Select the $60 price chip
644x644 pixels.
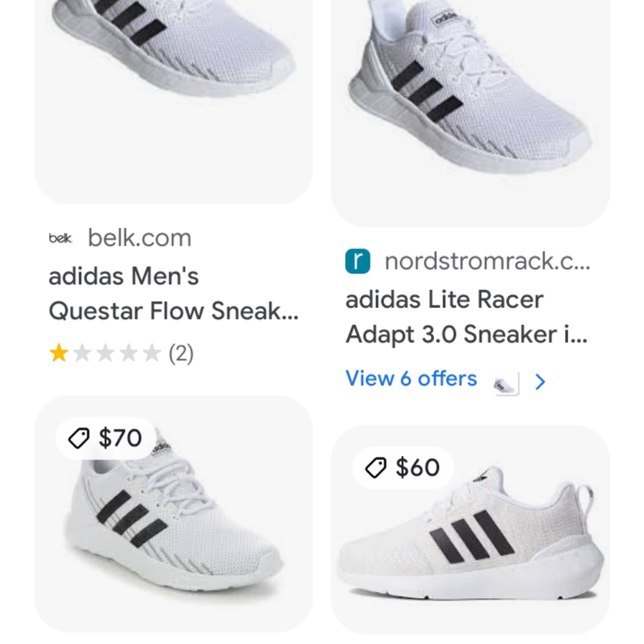click(402, 468)
